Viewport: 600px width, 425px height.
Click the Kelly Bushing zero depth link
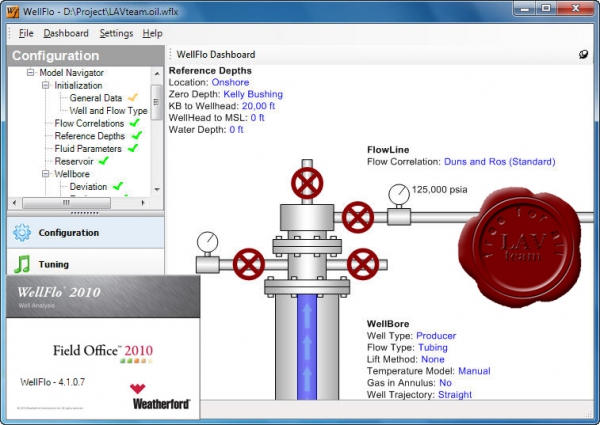tap(253, 94)
